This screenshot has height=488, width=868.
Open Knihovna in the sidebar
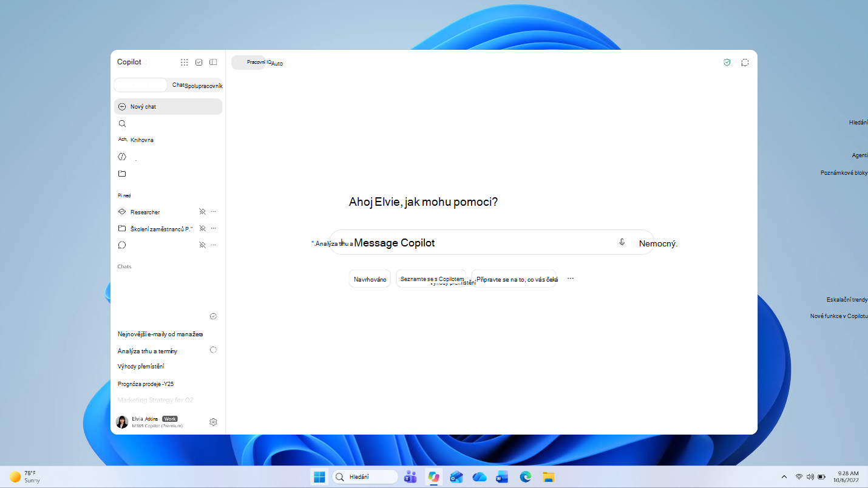pos(141,140)
